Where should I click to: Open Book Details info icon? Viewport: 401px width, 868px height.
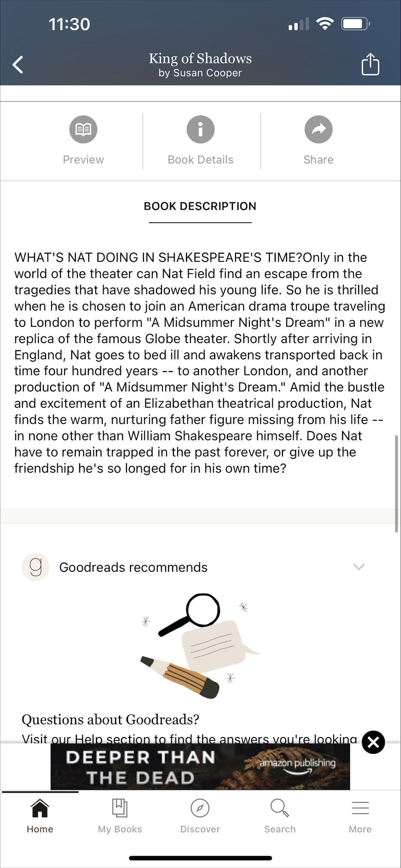201,130
